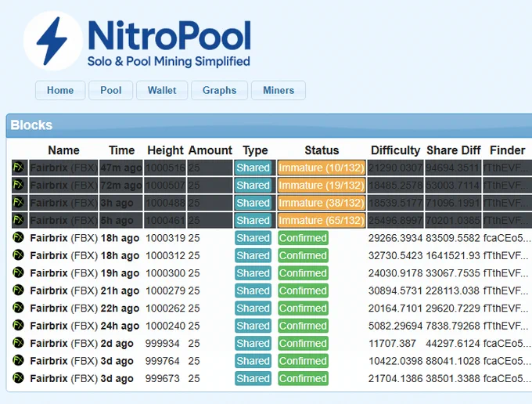
Task: Click the Time column header
Action: pos(122,150)
